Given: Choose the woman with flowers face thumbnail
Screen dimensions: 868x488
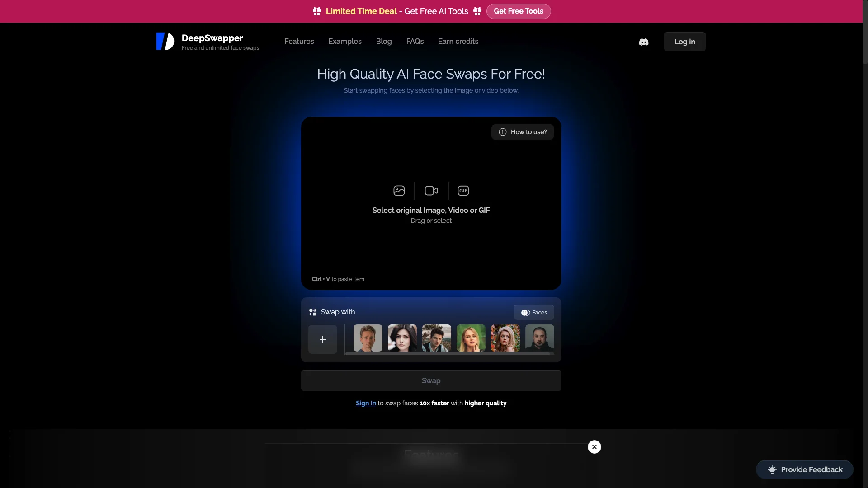Looking at the screenshot, I should pos(505,338).
